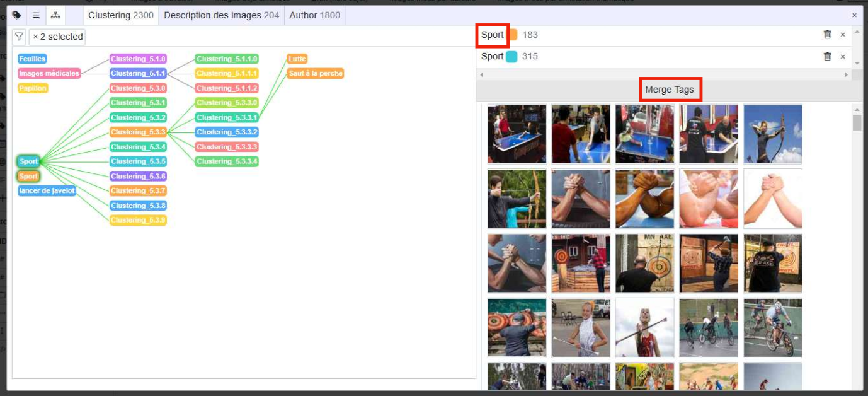Select the Clustering_5.3.0 node

pos(138,88)
